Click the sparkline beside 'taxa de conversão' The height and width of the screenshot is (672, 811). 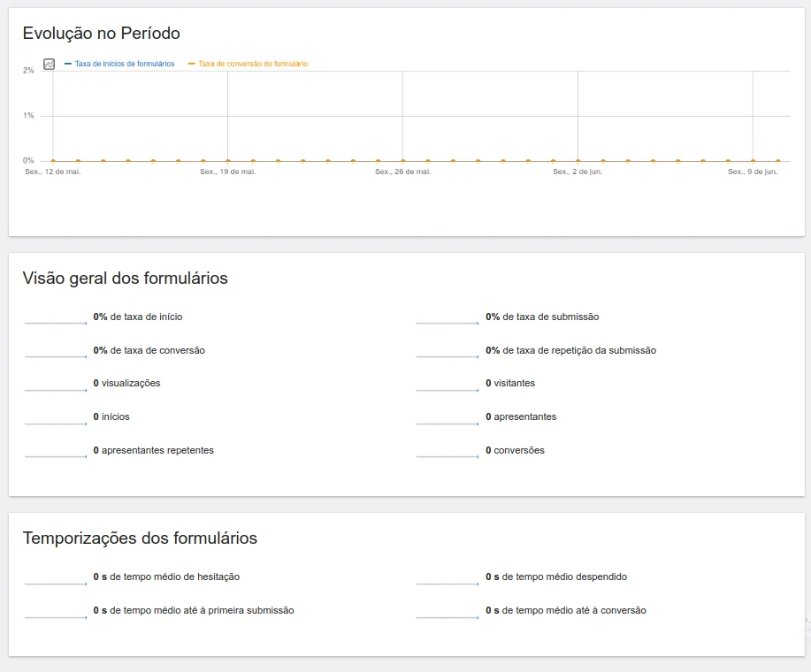click(x=56, y=354)
